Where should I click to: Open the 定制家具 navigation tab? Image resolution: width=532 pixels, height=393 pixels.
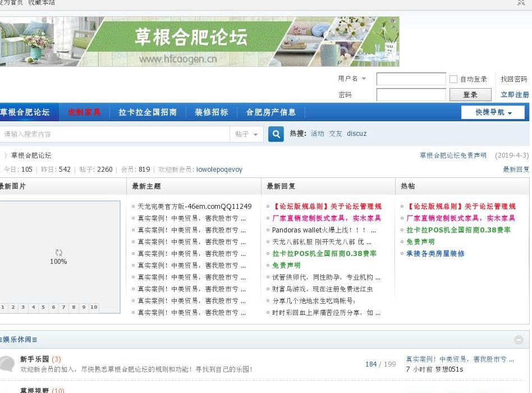(84, 112)
